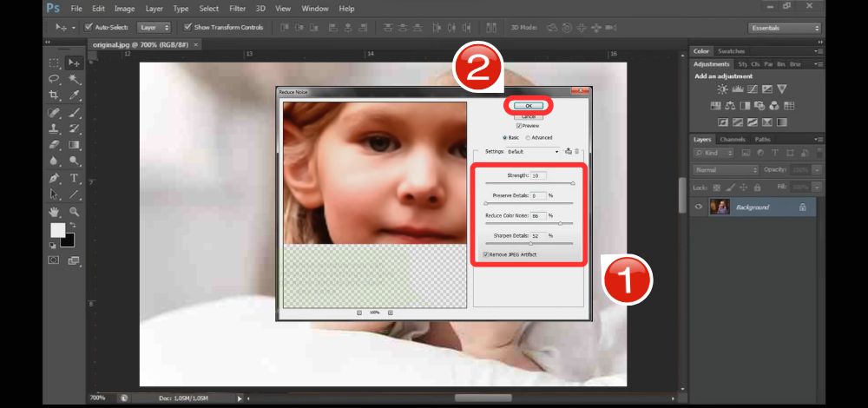Cancel the Reduce Noise dialog

click(529, 117)
